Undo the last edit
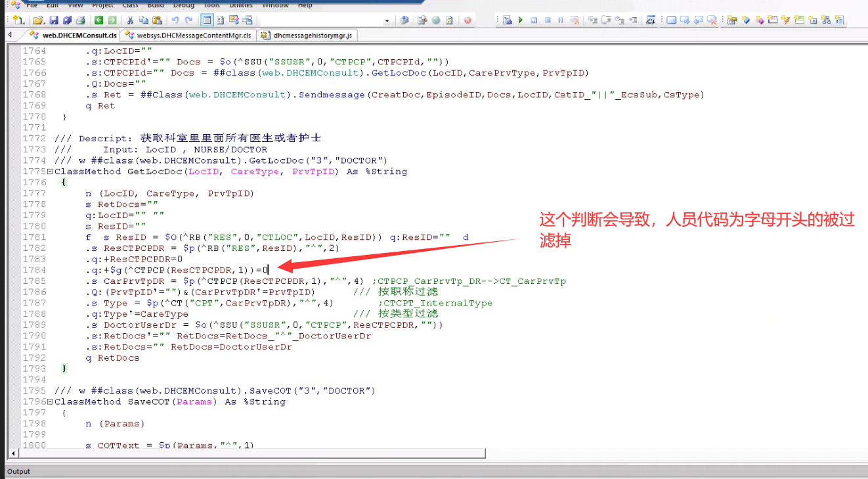 click(x=175, y=20)
